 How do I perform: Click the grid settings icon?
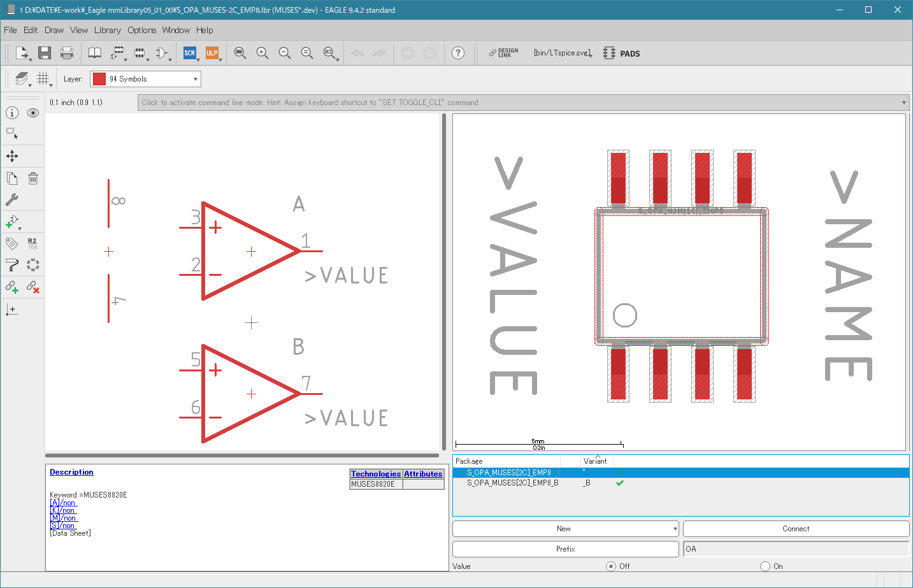tap(43, 79)
